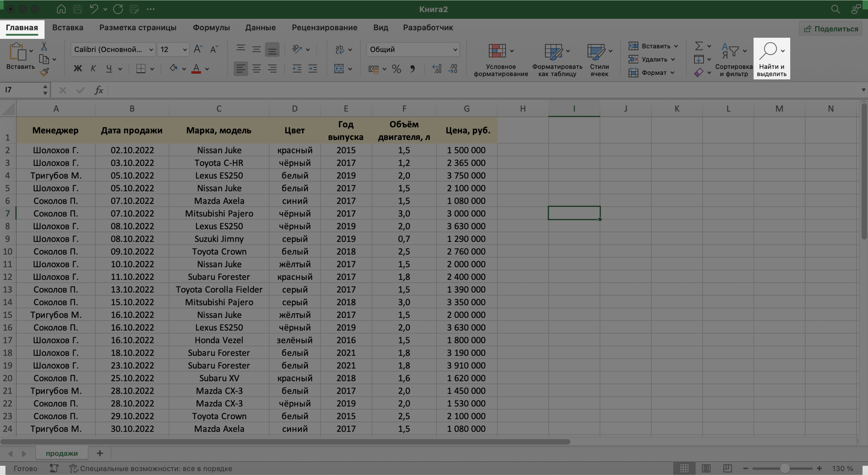
Task: Decrease indent in the ribbon
Action: coord(297,69)
